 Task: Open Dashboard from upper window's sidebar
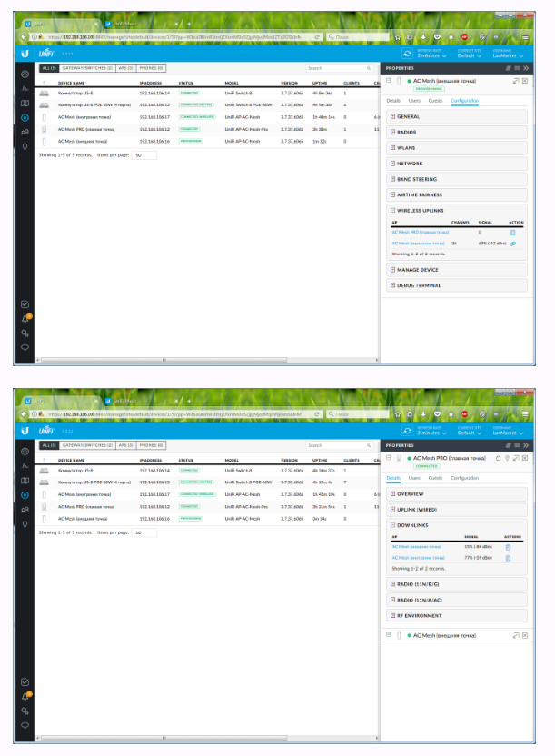(x=25, y=75)
